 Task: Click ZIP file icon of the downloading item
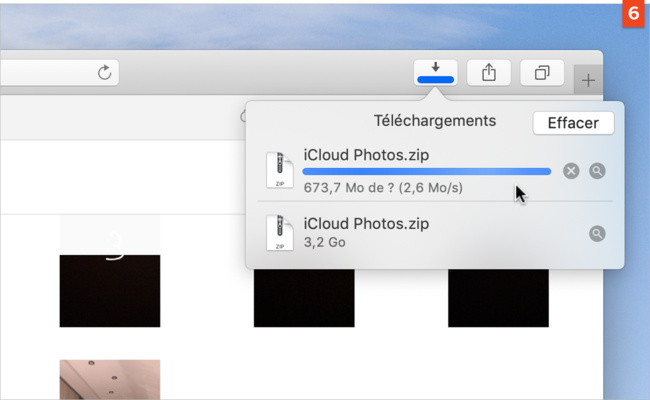click(279, 171)
